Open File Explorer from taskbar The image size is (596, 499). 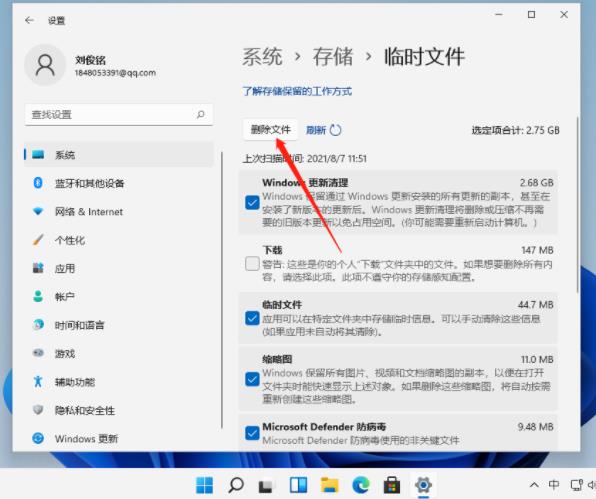(x=330, y=485)
